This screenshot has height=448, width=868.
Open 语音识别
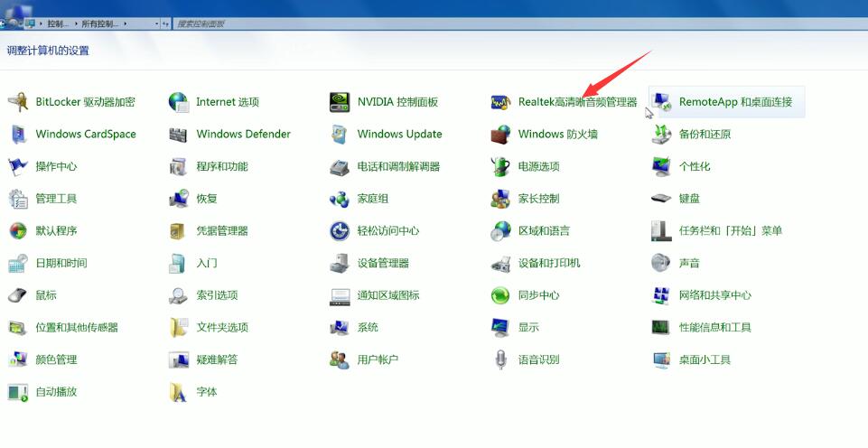(x=526, y=359)
